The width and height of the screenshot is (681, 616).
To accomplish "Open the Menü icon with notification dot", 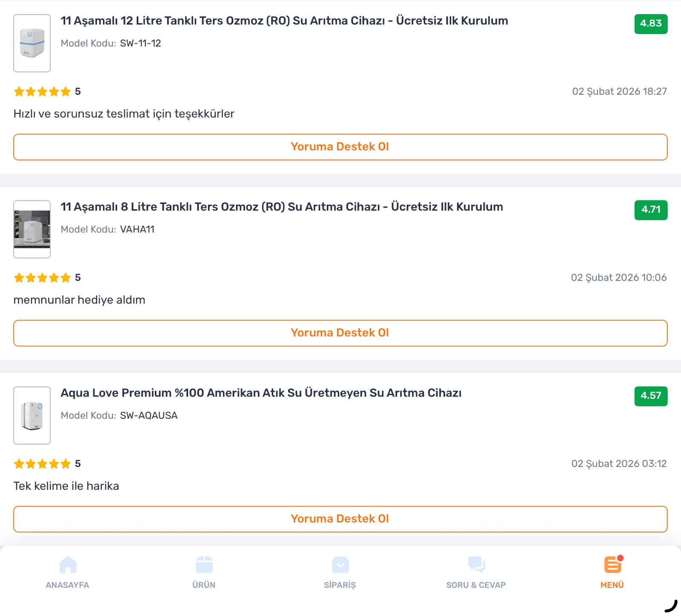I will point(612,565).
